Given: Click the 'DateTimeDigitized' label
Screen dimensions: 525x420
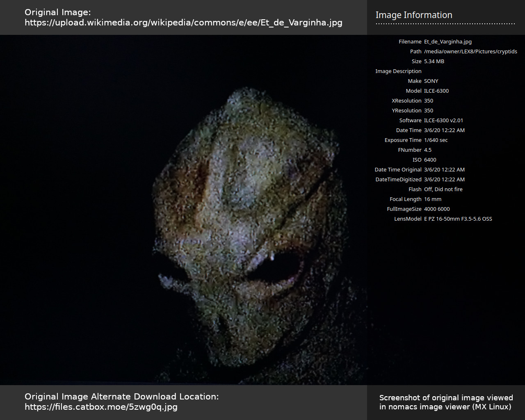Looking at the screenshot, I should 398,180.
